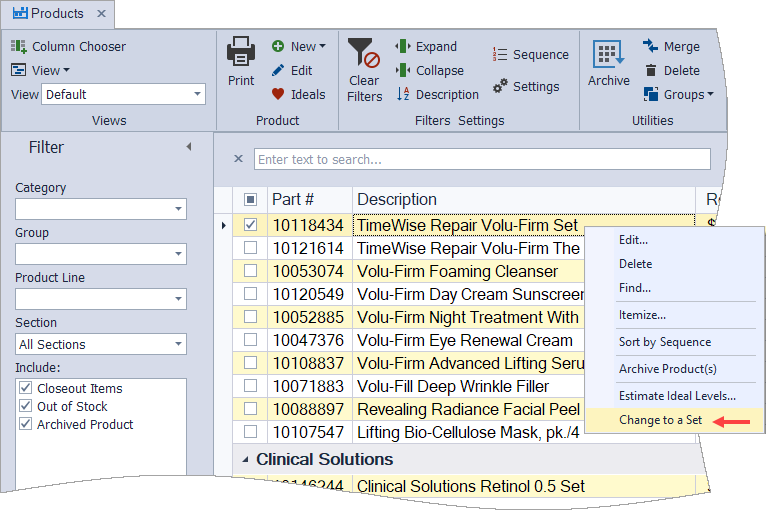Click the Print icon
This screenshot has width=766, height=510.
[241, 52]
